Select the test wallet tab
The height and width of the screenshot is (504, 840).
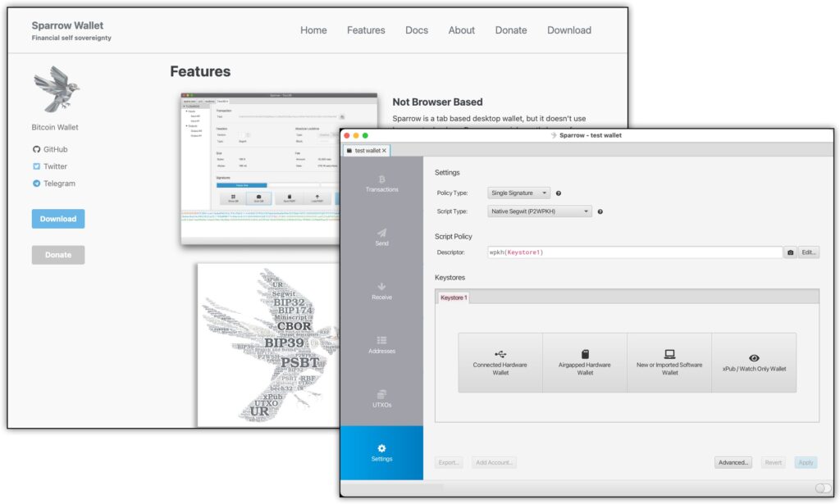[x=367, y=150]
